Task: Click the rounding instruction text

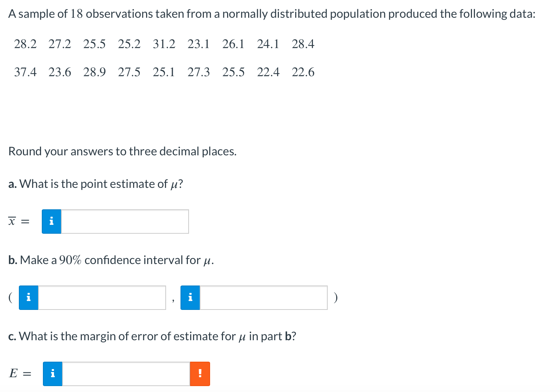Action: tap(122, 151)
